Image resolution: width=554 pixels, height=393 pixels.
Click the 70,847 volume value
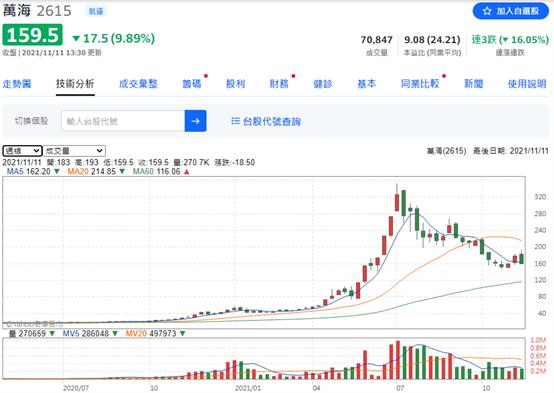click(x=377, y=40)
